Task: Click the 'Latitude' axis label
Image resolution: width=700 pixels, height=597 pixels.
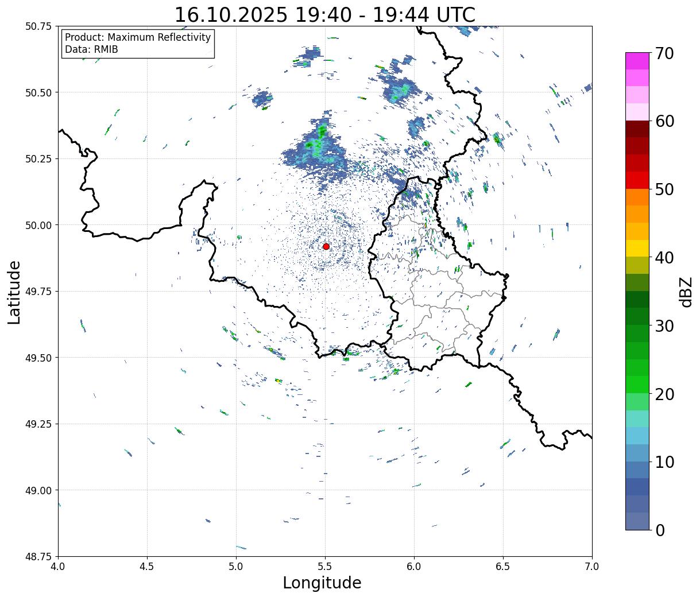Action: pos(14,292)
